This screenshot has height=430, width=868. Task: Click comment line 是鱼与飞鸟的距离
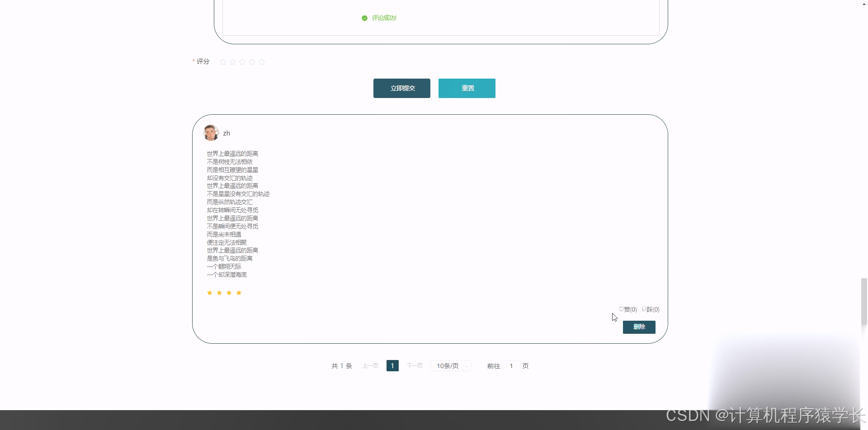[230, 258]
